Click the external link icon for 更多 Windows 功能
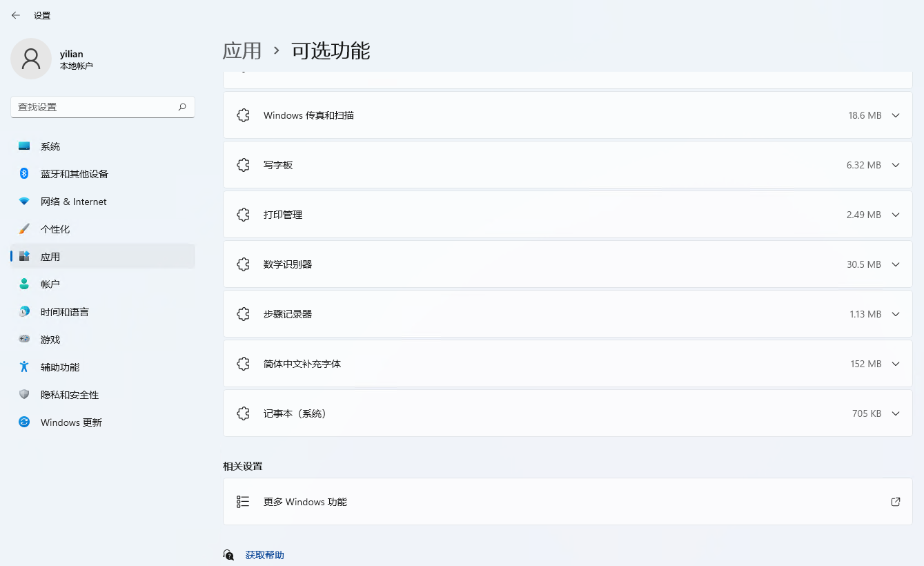The image size is (924, 566). (x=895, y=502)
